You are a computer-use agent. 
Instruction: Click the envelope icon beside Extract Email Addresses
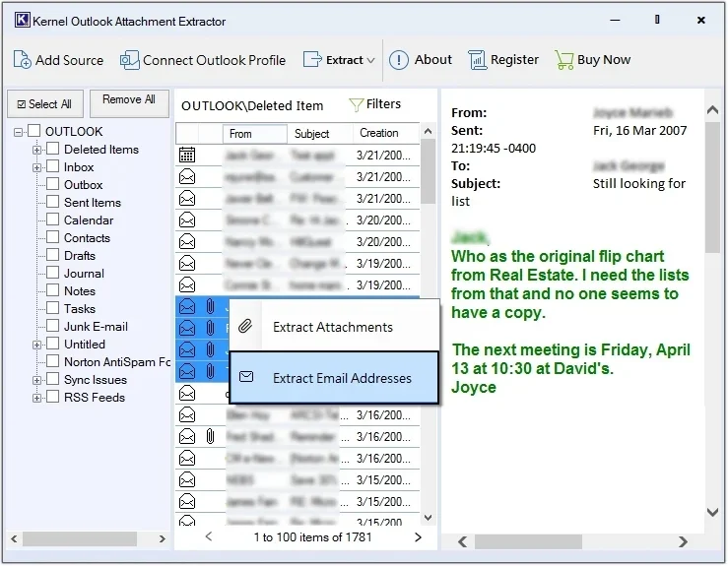pyautogui.click(x=246, y=377)
